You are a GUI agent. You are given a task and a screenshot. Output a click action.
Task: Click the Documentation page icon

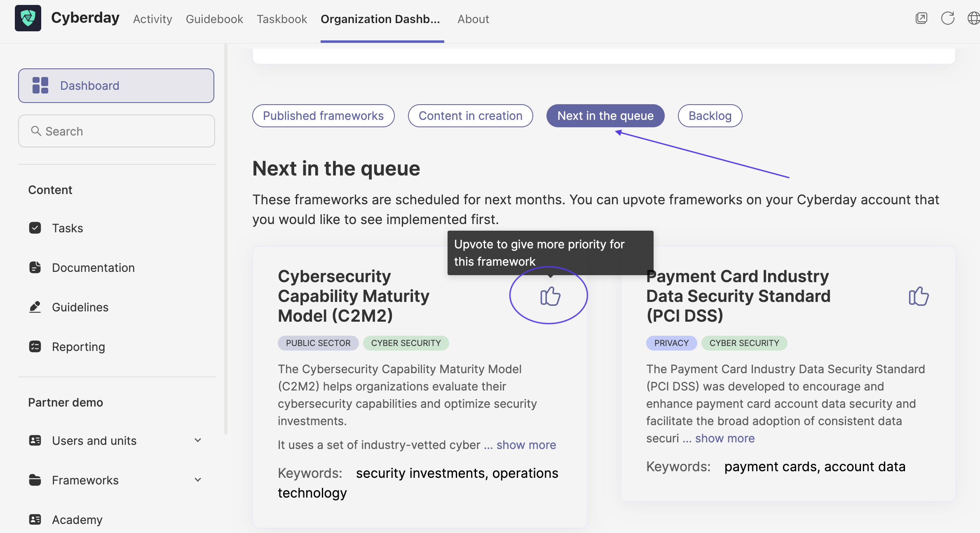[35, 267]
